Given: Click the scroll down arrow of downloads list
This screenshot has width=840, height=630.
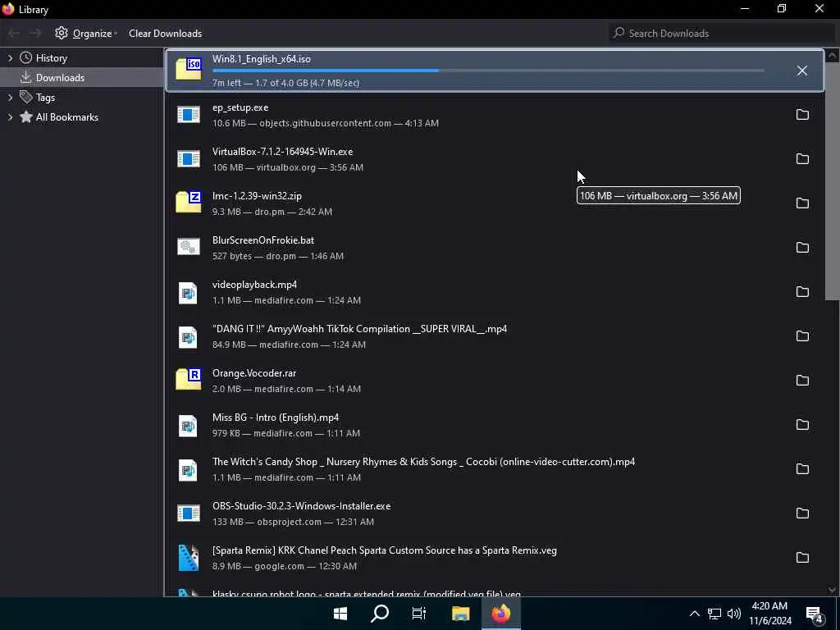Looking at the screenshot, I should tap(832, 590).
